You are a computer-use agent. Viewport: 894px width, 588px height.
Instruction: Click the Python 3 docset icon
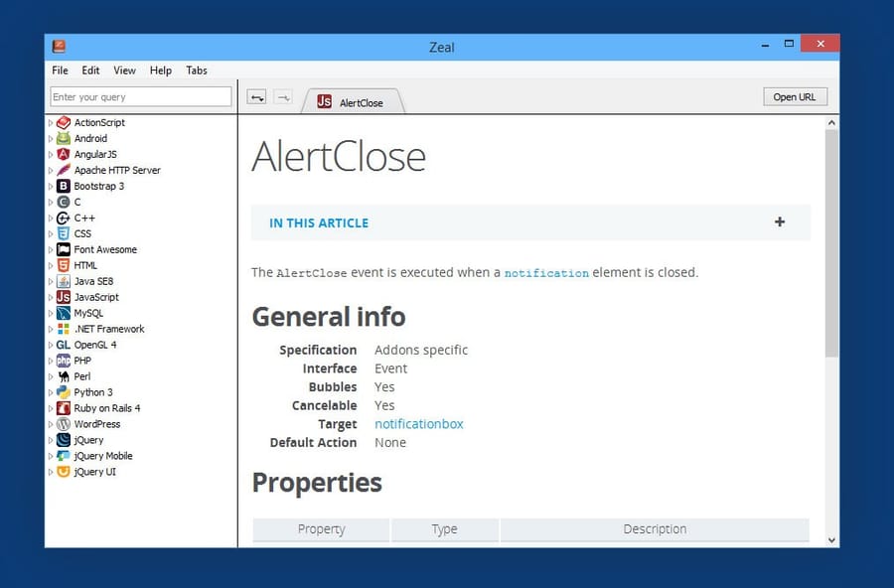coord(64,392)
